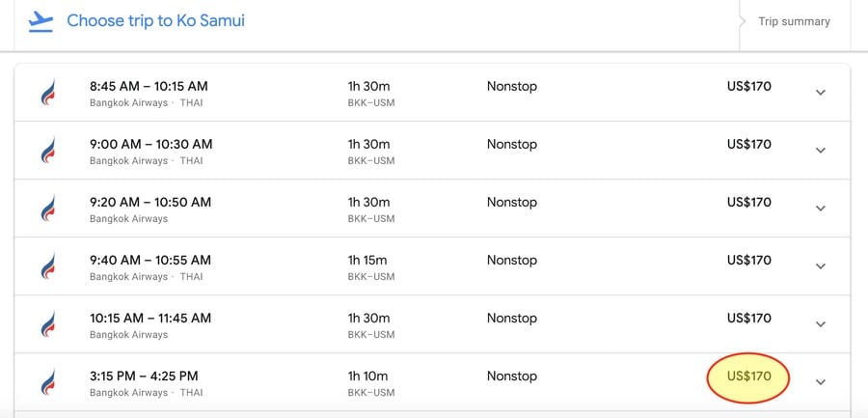Expand details of the 9:00 AM flight
The image size is (868, 418).
(821, 151)
